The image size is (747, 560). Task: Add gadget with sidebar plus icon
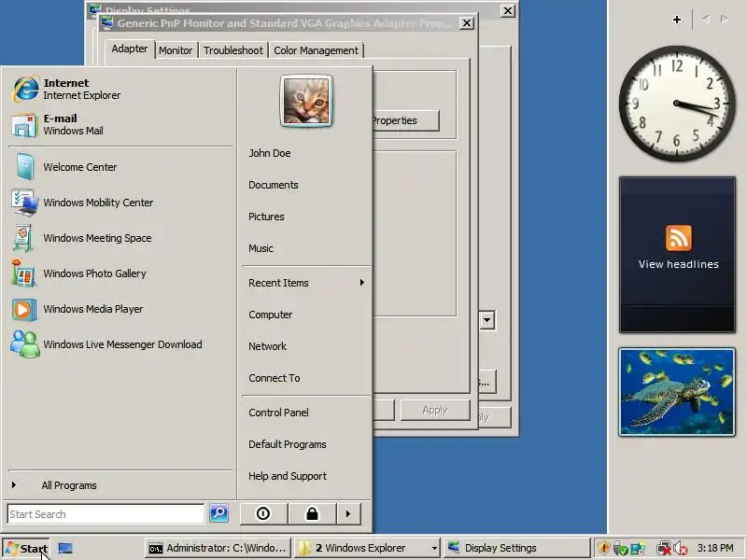click(x=676, y=20)
